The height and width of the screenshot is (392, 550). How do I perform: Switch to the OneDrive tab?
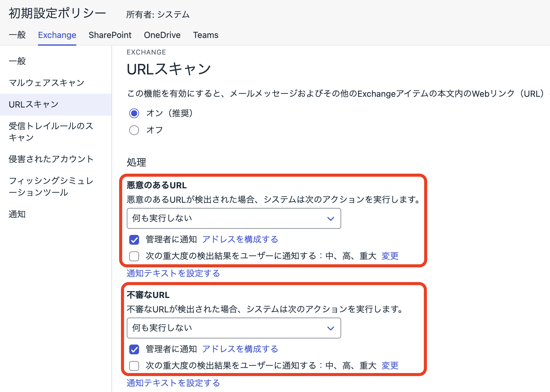(162, 35)
